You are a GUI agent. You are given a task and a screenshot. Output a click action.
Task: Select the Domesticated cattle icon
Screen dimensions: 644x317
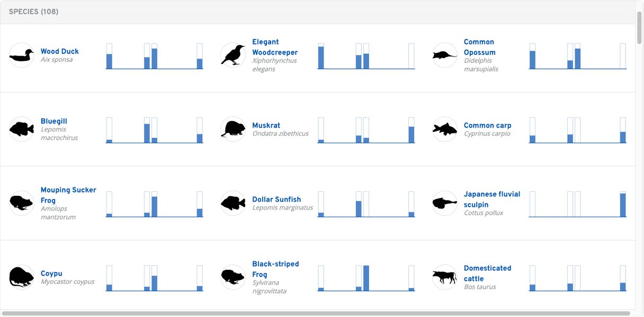(x=444, y=277)
